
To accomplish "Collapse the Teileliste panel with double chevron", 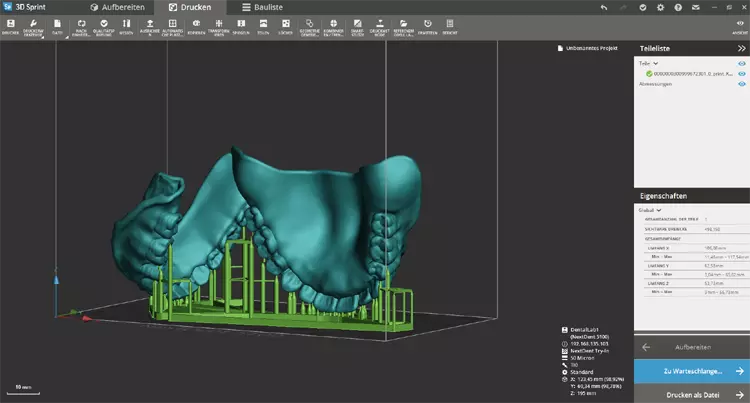I will (x=741, y=48).
